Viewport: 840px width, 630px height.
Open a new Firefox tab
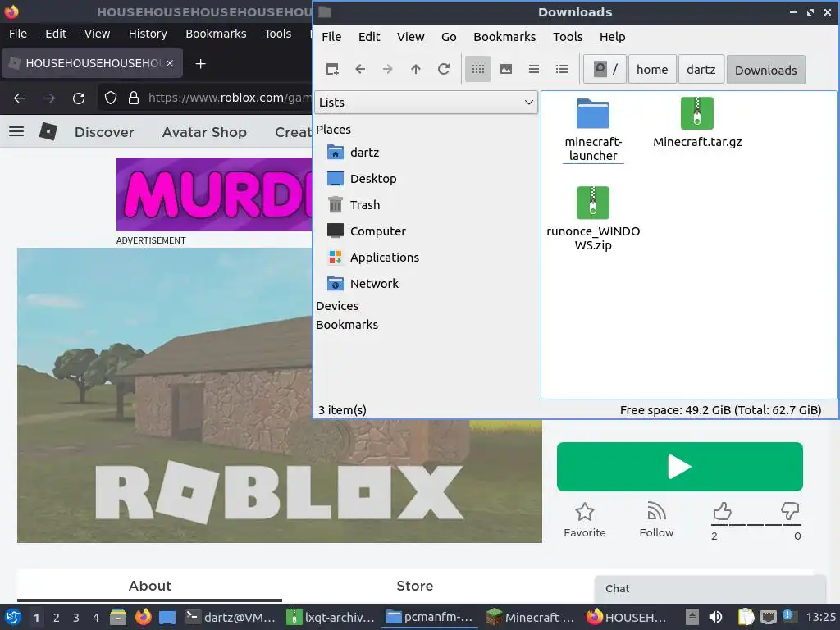(200, 64)
